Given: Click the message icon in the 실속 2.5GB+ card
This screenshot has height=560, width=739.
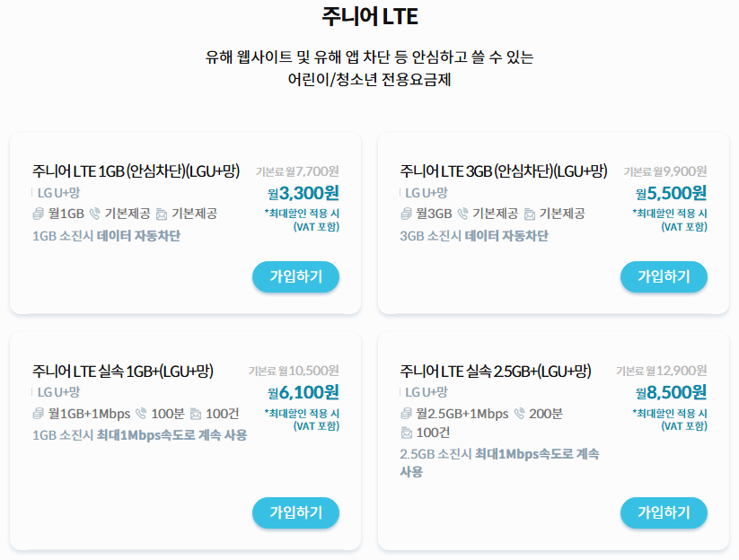Looking at the screenshot, I should tap(406, 433).
